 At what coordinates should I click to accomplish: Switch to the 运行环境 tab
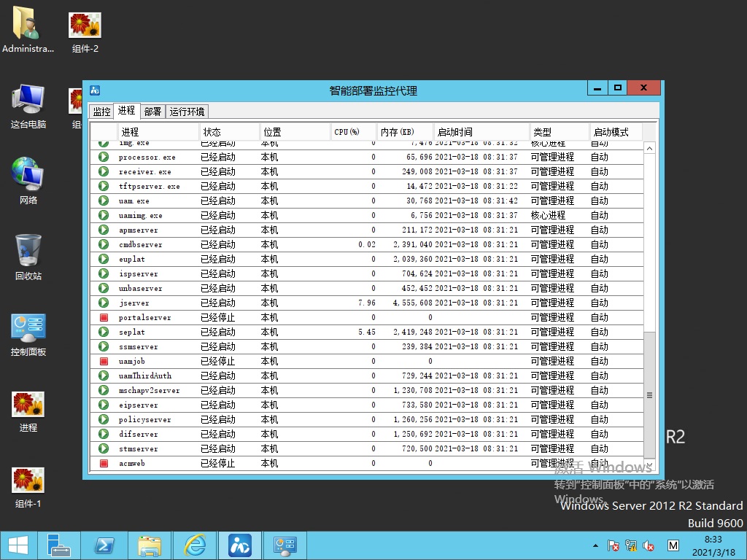[187, 112]
